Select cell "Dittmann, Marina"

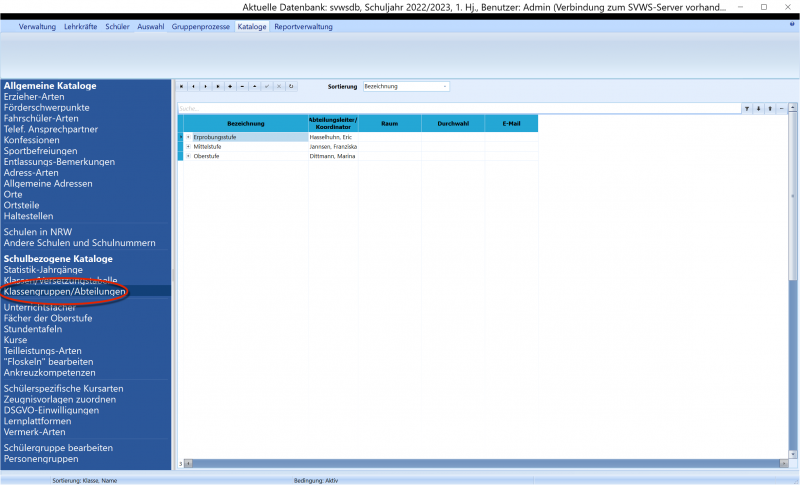333,156
